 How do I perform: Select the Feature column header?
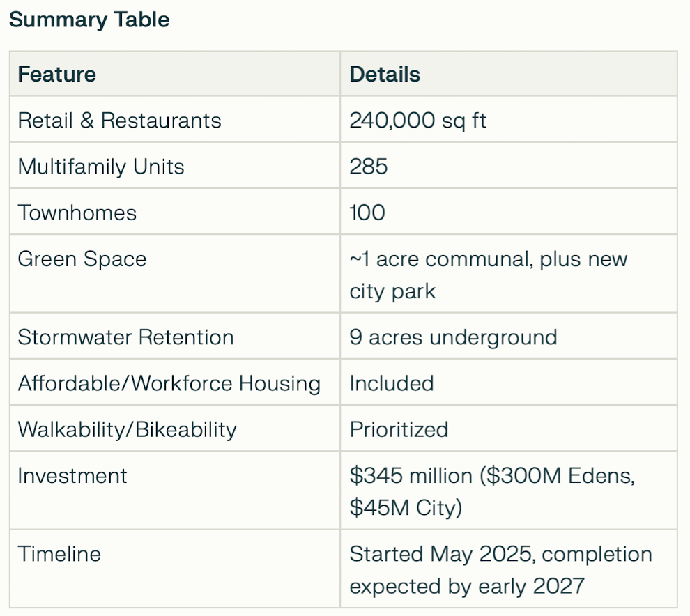(56, 74)
